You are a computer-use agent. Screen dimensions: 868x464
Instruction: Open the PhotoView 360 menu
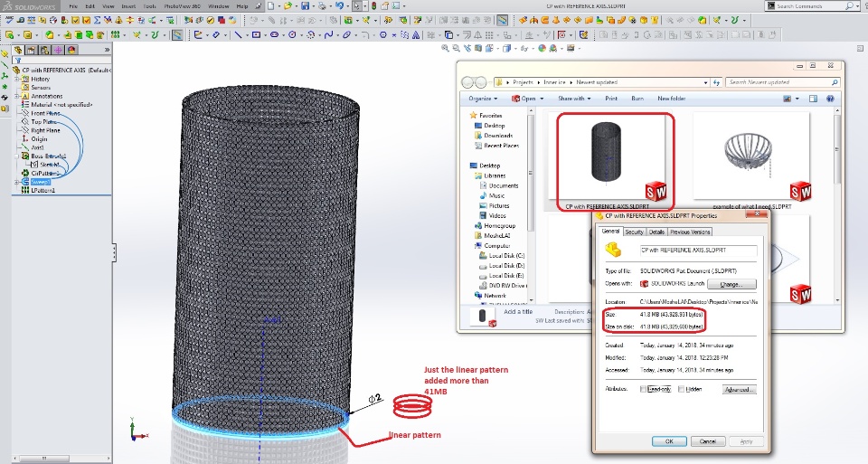pyautogui.click(x=181, y=6)
